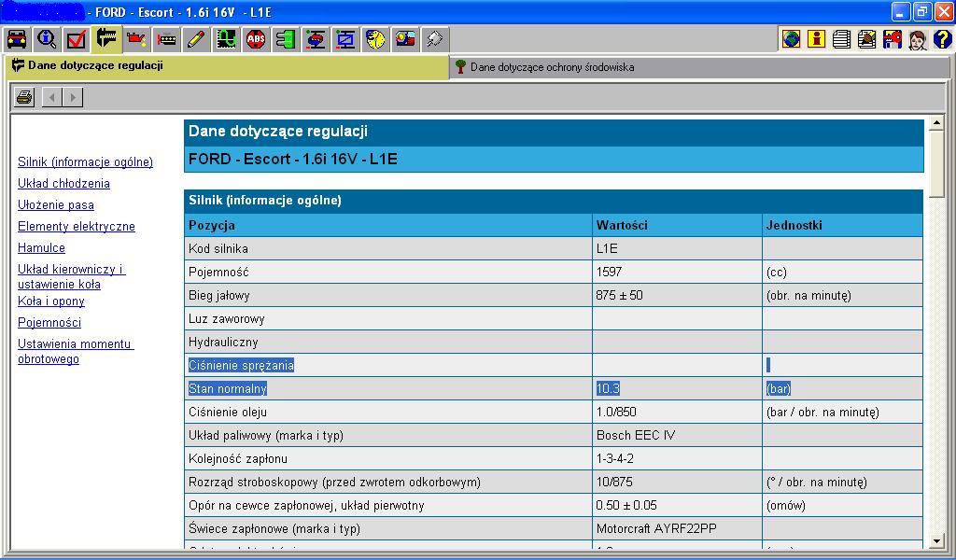Click the magnifier info search icon
Image resolution: width=956 pixels, height=560 pixels.
tap(47, 39)
